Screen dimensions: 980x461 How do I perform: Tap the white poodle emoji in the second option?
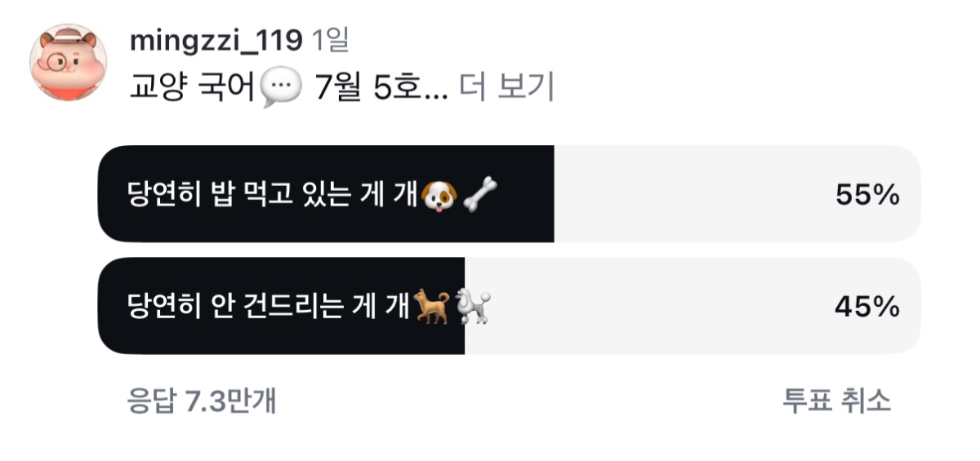coord(472,307)
